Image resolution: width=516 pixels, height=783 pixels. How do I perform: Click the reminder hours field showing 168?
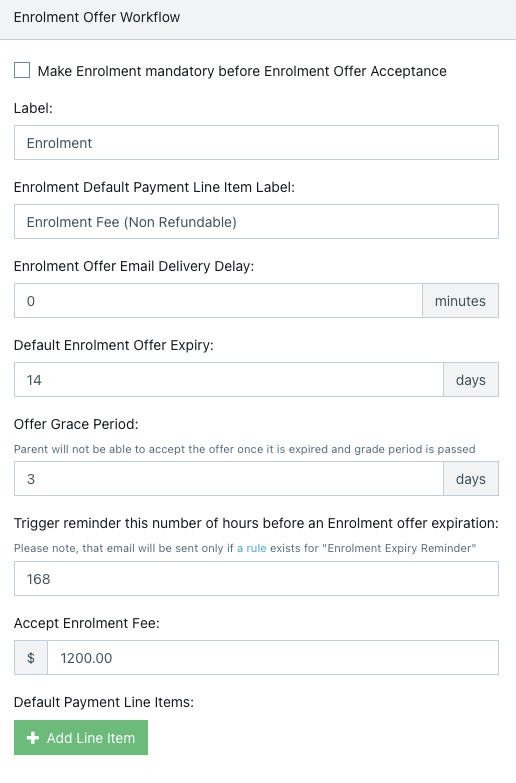256,578
